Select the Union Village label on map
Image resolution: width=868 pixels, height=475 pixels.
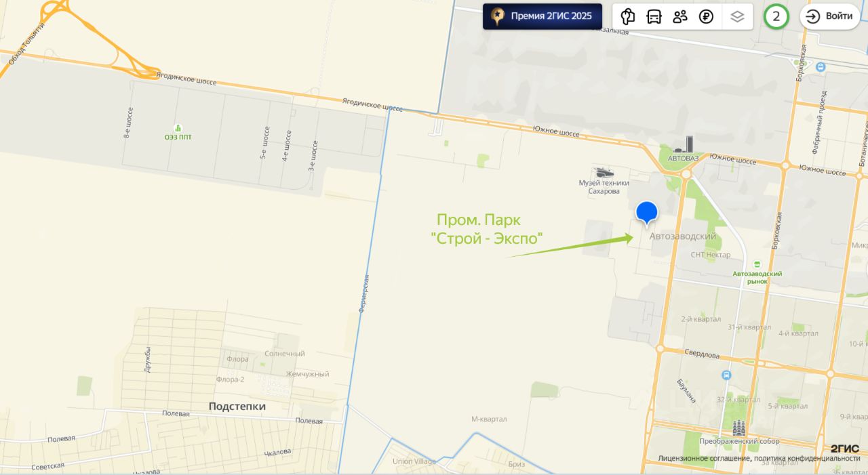(415, 461)
